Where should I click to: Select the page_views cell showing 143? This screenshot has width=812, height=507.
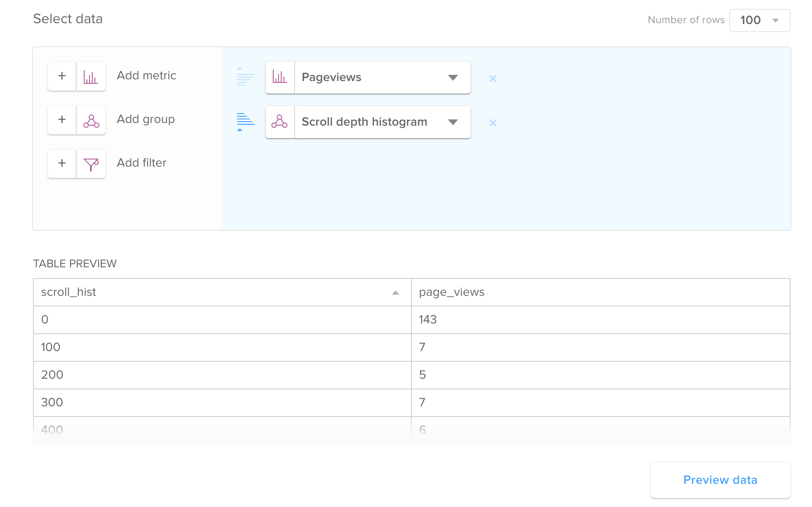pyautogui.click(x=600, y=320)
